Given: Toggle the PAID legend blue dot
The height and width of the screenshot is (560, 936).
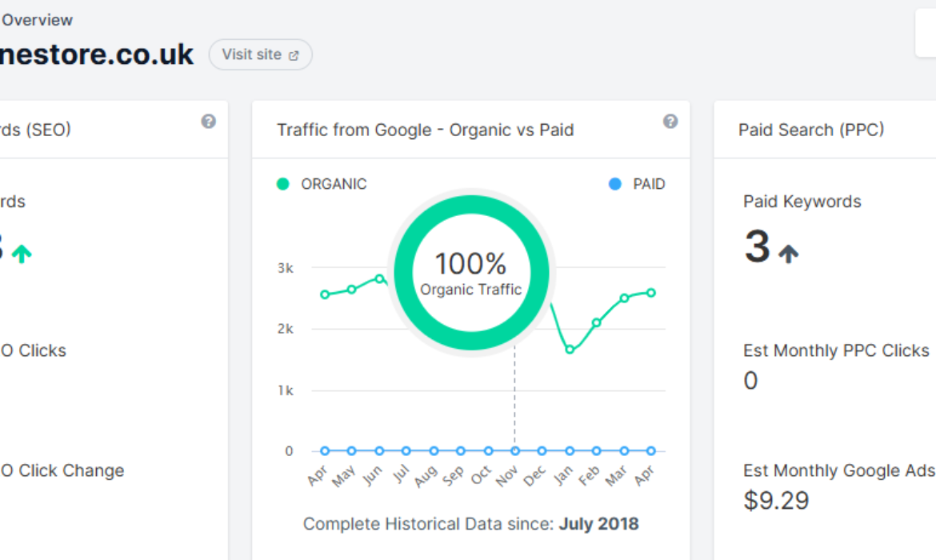Looking at the screenshot, I should (615, 184).
